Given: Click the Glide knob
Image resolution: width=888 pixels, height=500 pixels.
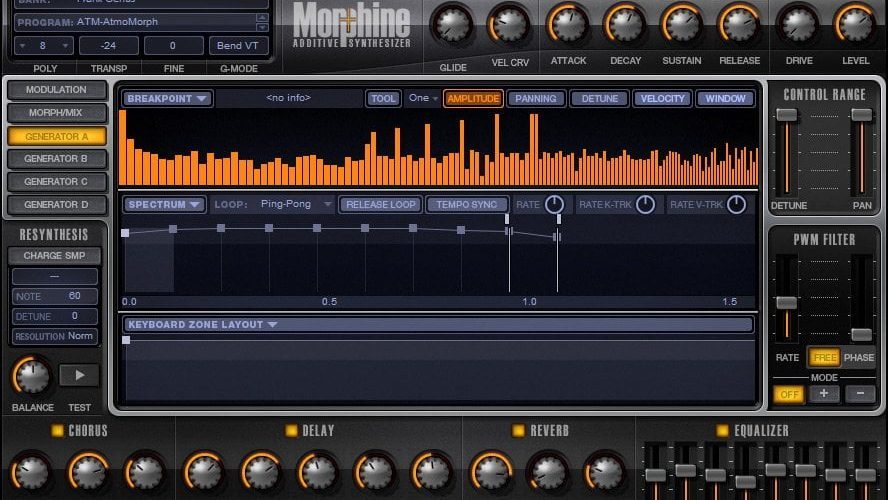Looking at the screenshot, I should (x=452, y=24).
